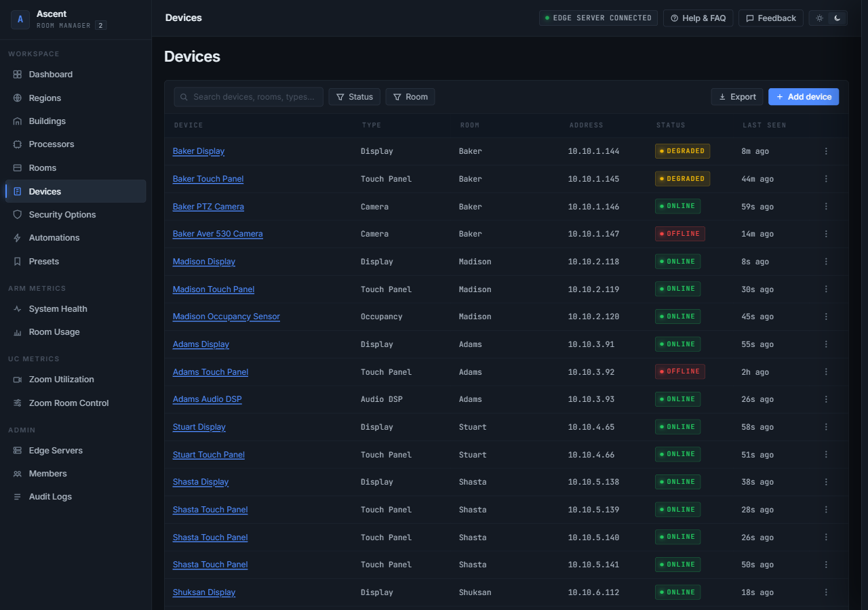Screen dimensions: 868x610
Task: Open row menu for Baker Display
Action: pyautogui.click(x=826, y=151)
